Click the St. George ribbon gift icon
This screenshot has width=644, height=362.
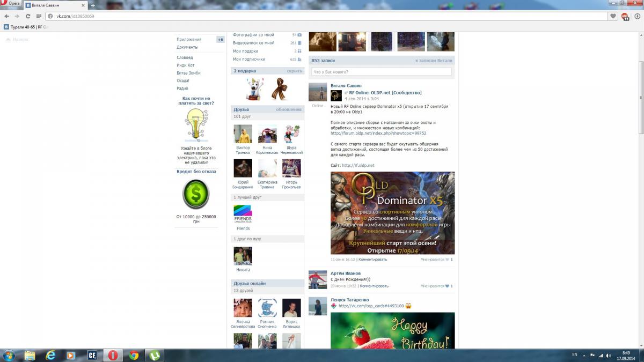[279, 89]
